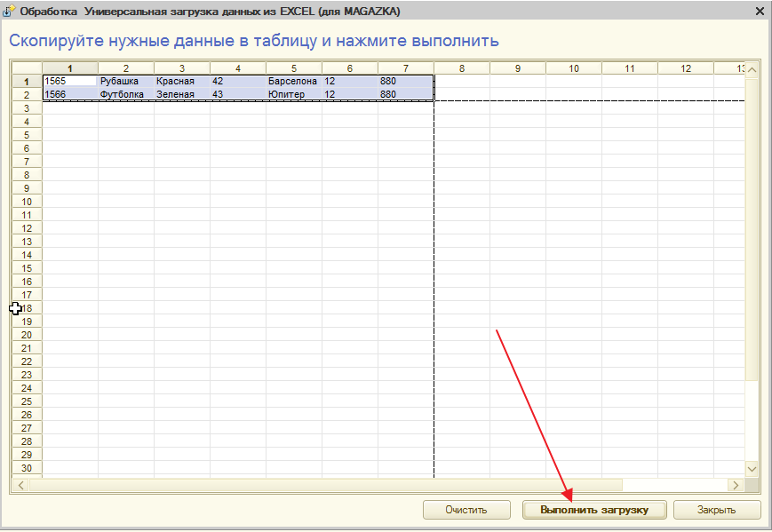Click the vertical scrollbar down arrow

point(752,469)
